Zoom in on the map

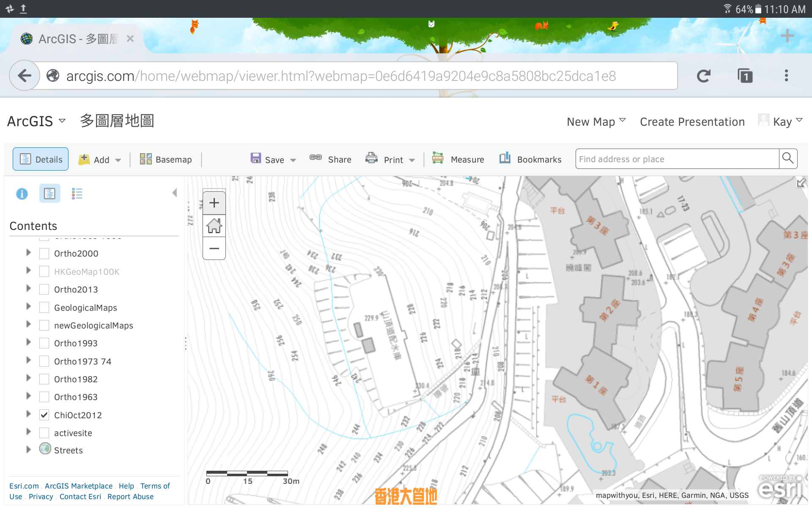[214, 203]
